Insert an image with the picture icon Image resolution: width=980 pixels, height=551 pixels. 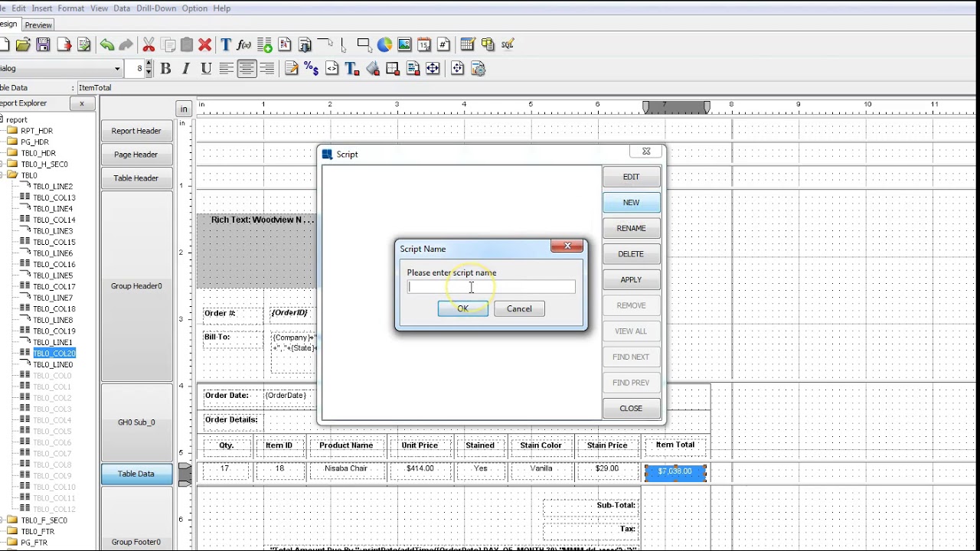point(404,45)
